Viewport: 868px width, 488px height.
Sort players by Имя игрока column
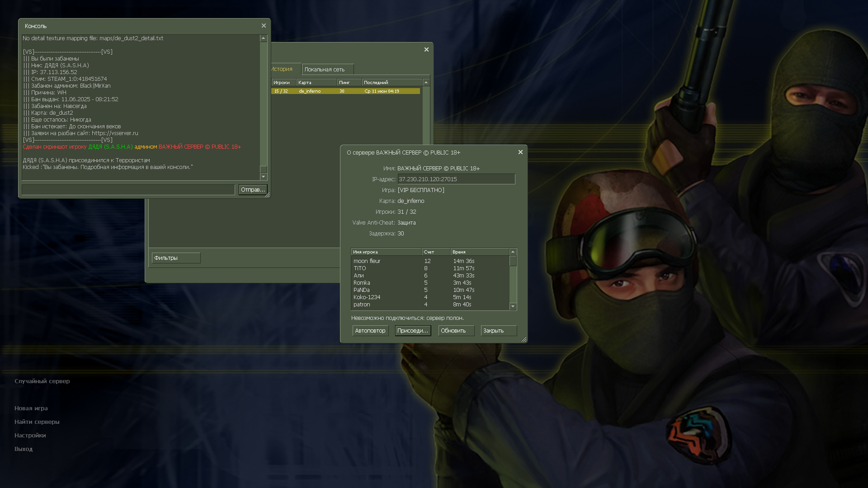(386, 252)
